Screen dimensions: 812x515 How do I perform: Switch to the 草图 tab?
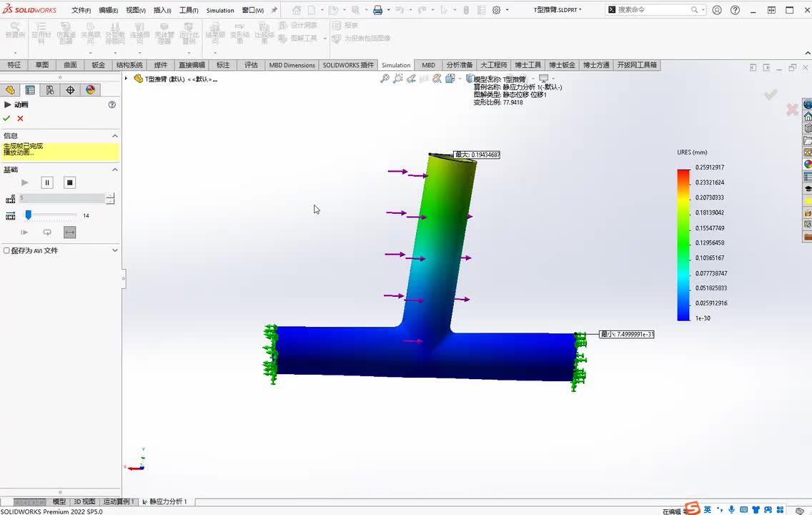(x=42, y=65)
